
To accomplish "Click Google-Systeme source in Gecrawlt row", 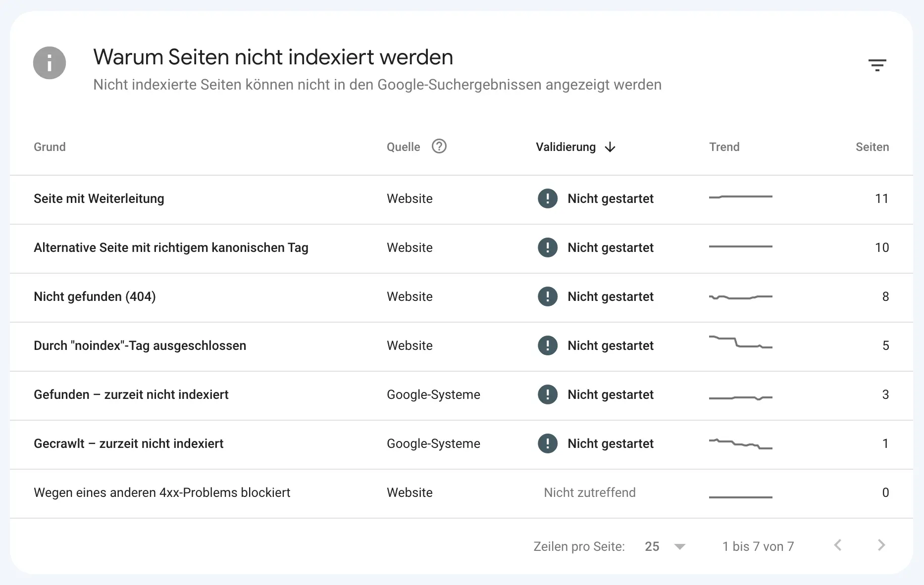I will click(x=433, y=443).
